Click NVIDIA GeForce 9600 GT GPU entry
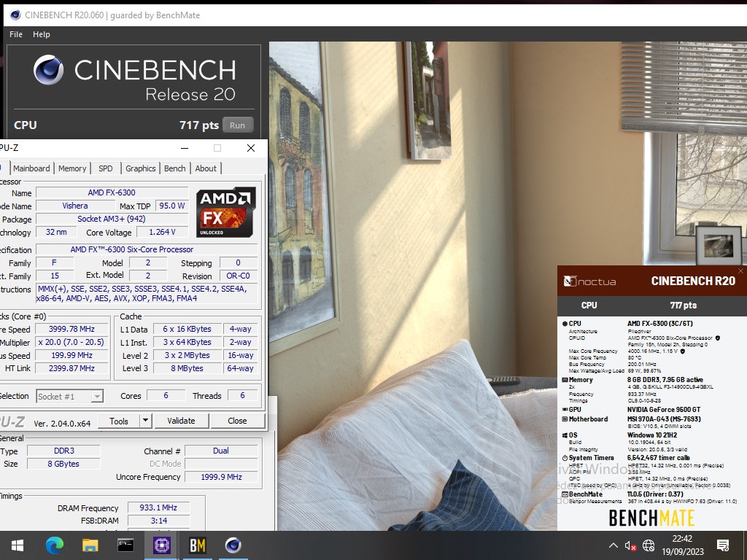 664,410
